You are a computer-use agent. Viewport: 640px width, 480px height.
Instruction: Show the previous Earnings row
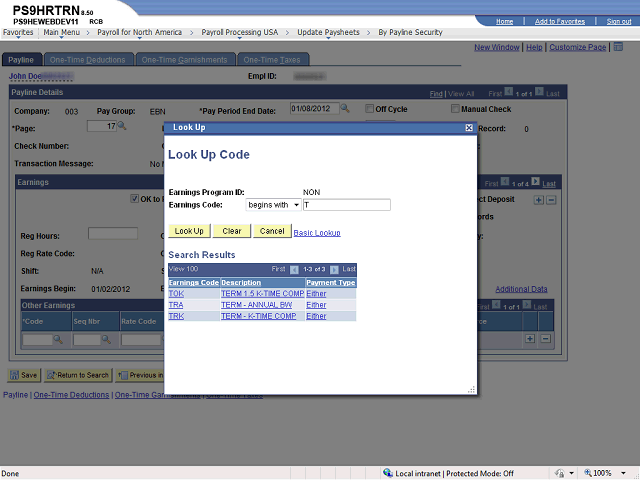505,181
